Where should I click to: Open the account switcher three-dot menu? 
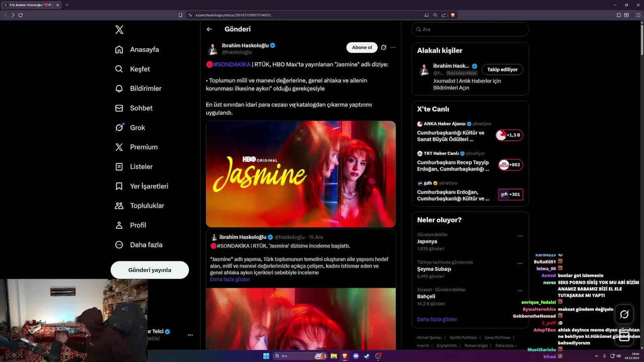click(x=190, y=334)
